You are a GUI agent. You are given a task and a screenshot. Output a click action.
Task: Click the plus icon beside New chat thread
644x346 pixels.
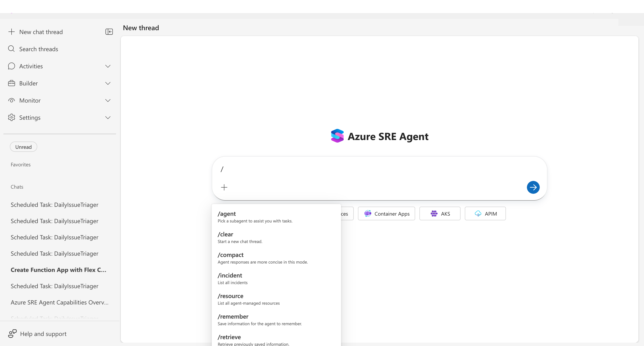point(12,32)
